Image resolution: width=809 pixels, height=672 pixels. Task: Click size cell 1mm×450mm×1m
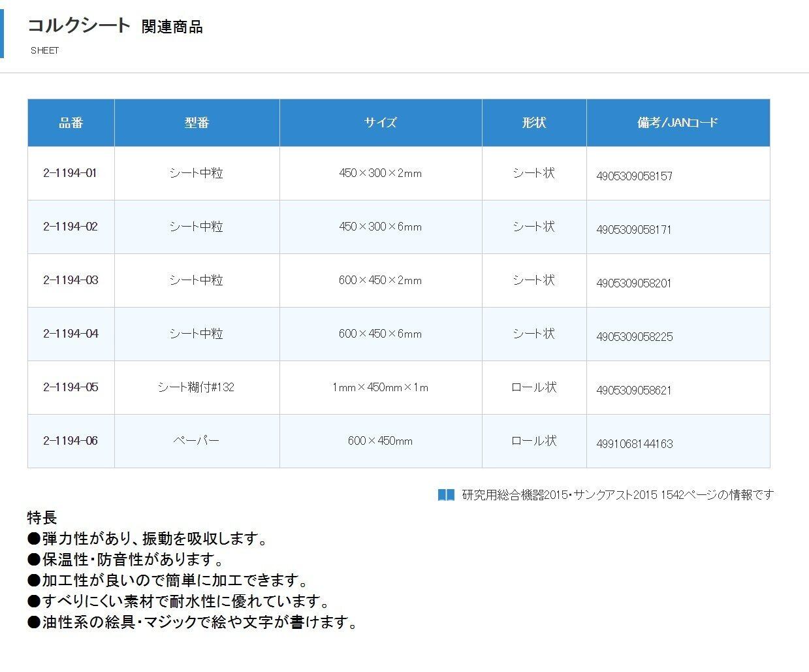(x=380, y=387)
